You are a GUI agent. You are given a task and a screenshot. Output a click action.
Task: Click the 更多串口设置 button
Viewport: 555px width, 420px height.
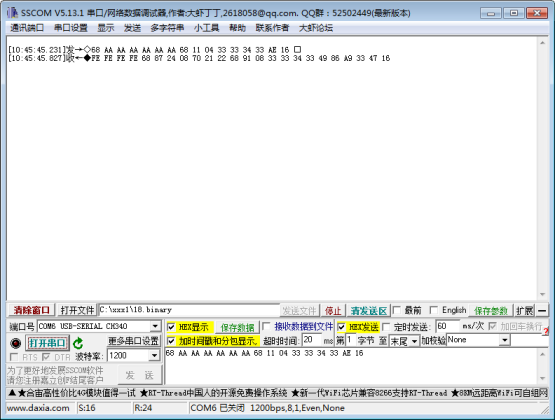pos(133,341)
